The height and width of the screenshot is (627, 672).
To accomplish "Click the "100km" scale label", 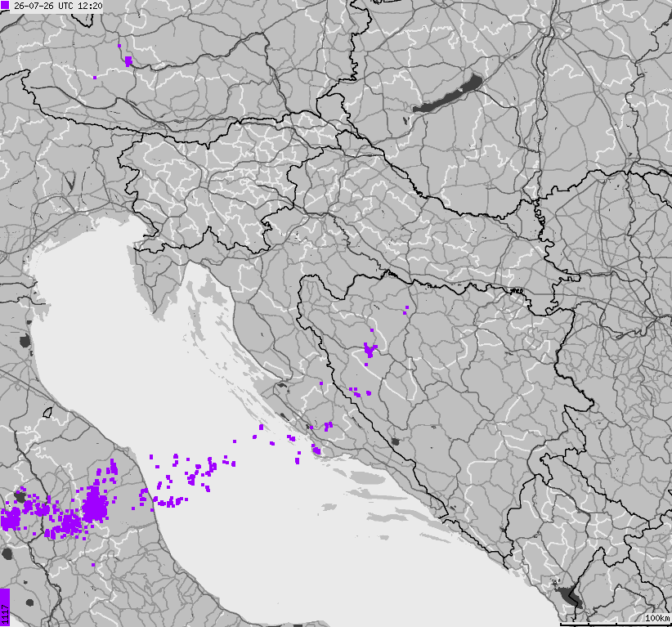I will 657,617.
